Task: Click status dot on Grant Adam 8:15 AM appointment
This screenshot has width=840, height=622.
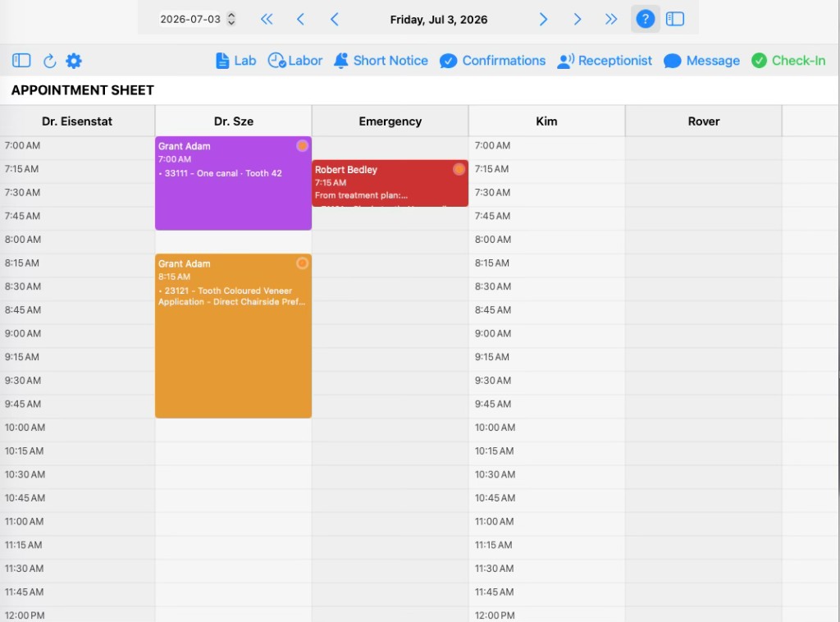Action: tap(302, 263)
